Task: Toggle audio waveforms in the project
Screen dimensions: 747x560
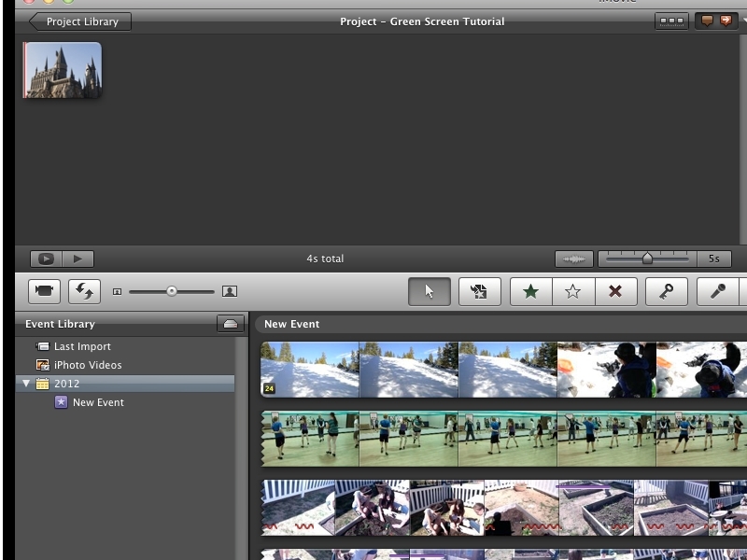Action: point(574,259)
